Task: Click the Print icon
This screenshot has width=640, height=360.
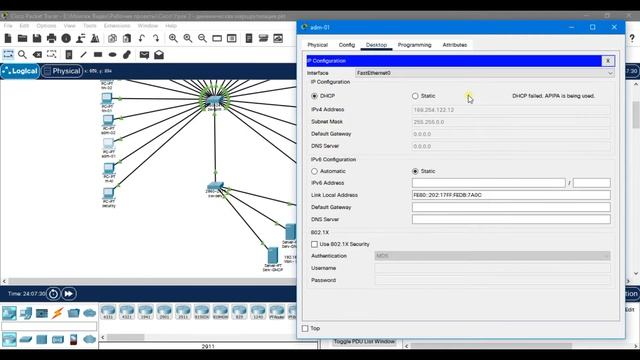Action: [51, 38]
